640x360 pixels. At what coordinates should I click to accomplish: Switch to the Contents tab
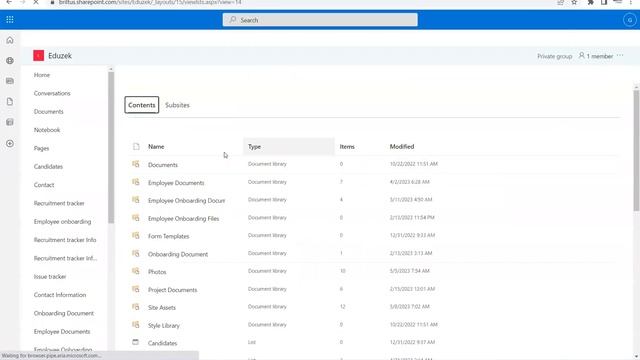coord(142,105)
